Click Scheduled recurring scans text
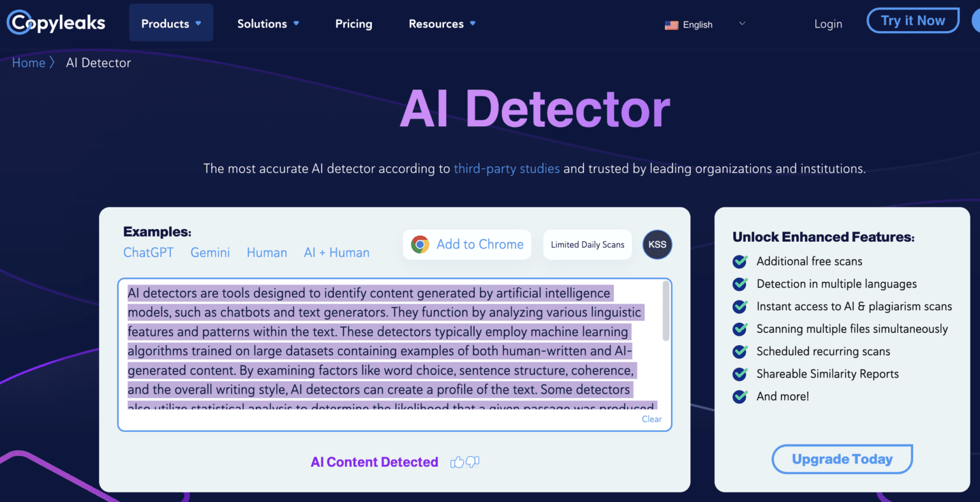 (823, 351)
